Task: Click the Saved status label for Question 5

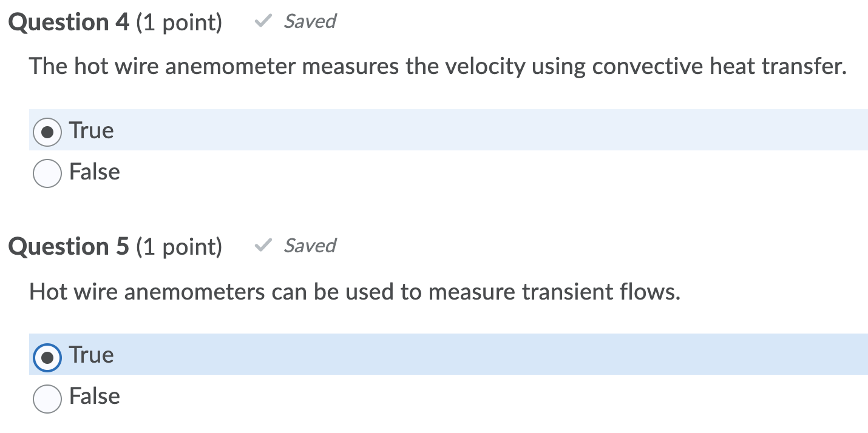Action: coord(310,246)
